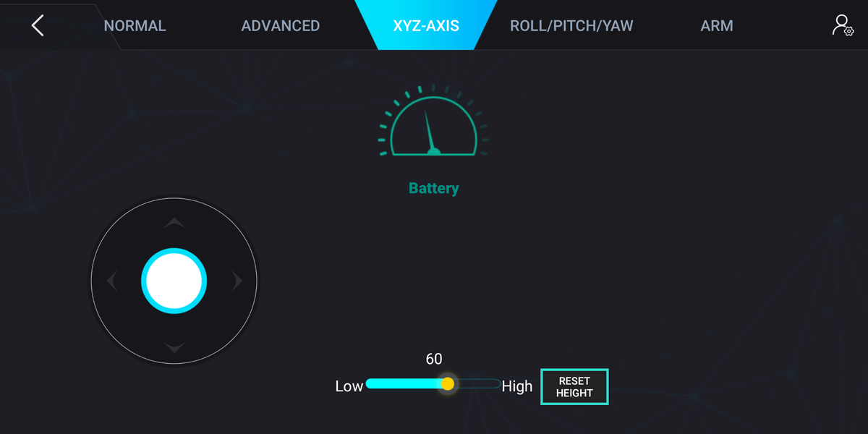Click the yellow height slider handle
The width and height of the screenshot is (868, 434).
pyautogui.click(x=448, y=383)
